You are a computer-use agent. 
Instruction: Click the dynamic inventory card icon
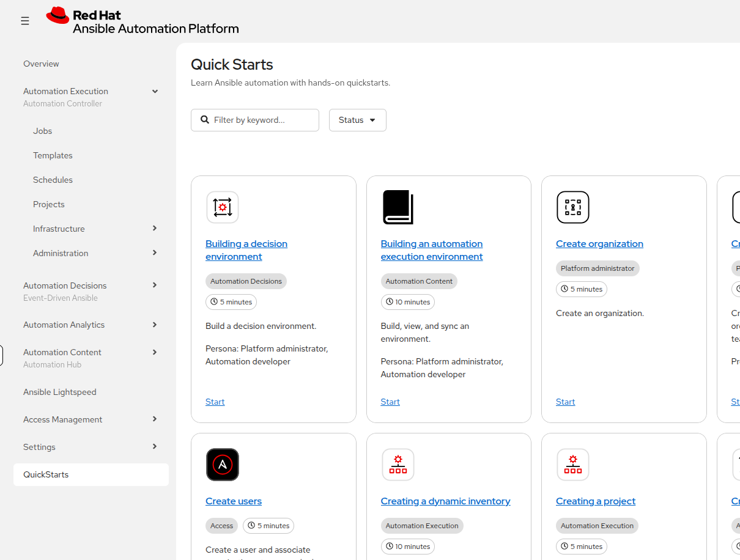pyautogui.click(x=398, y=465)
